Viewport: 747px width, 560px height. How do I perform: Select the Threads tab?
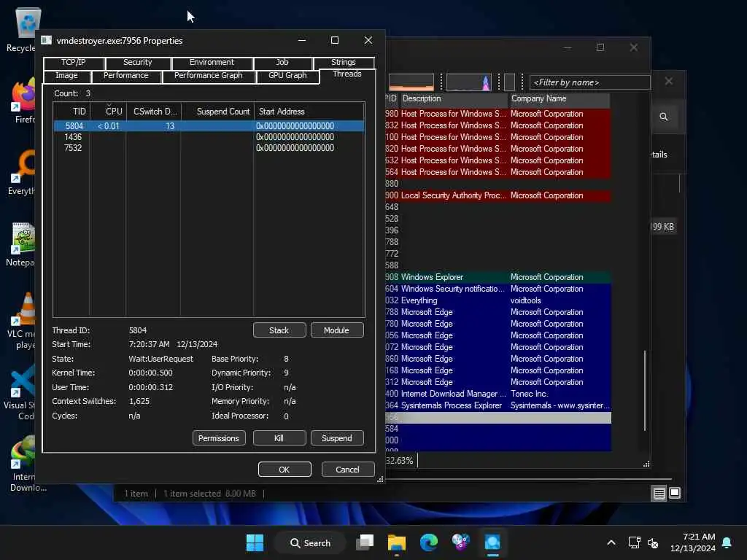pyautogui.click(x=347, y=74)
